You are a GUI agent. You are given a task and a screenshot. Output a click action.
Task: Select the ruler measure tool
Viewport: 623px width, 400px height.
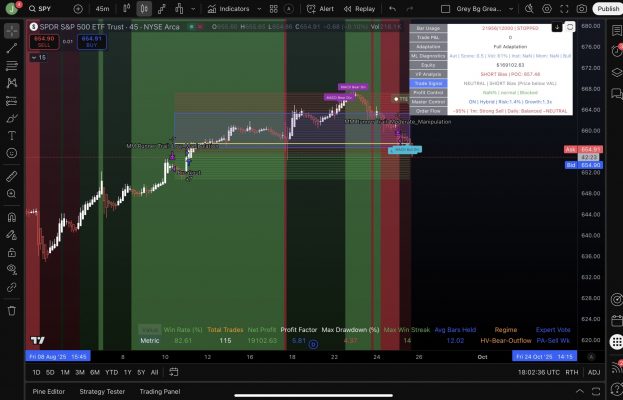point(12,176)
